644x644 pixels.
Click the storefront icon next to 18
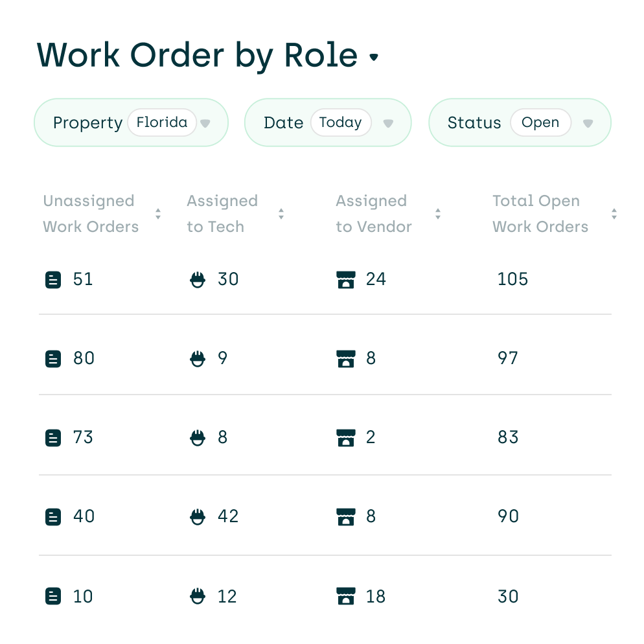click(346, 596)
